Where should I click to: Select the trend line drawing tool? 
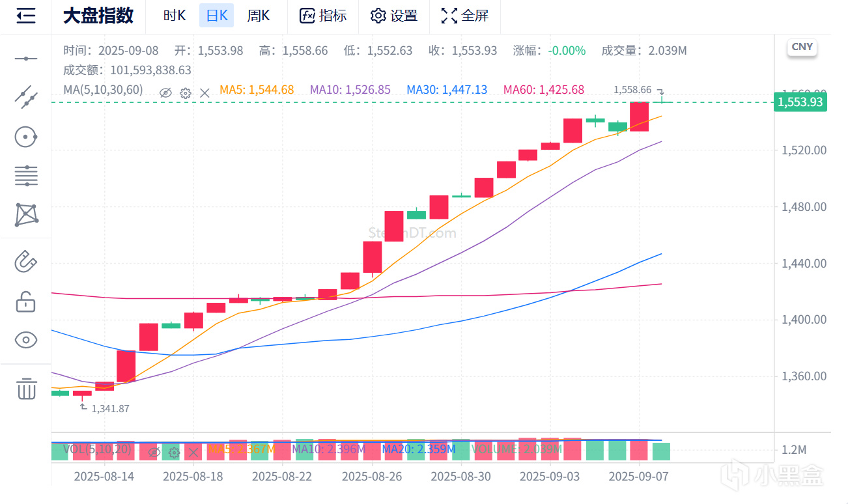click(x=26, y=96)
